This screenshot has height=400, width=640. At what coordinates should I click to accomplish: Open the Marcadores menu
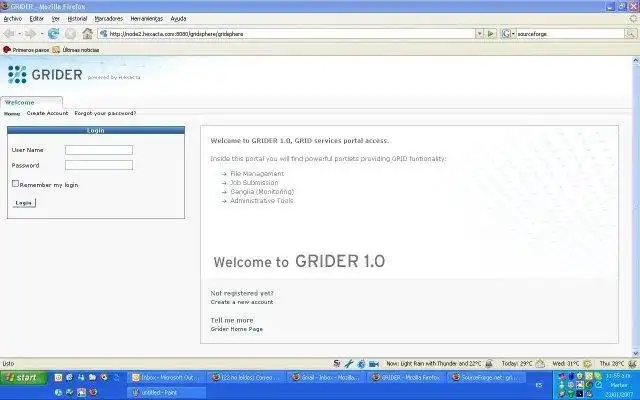(109, 19)
